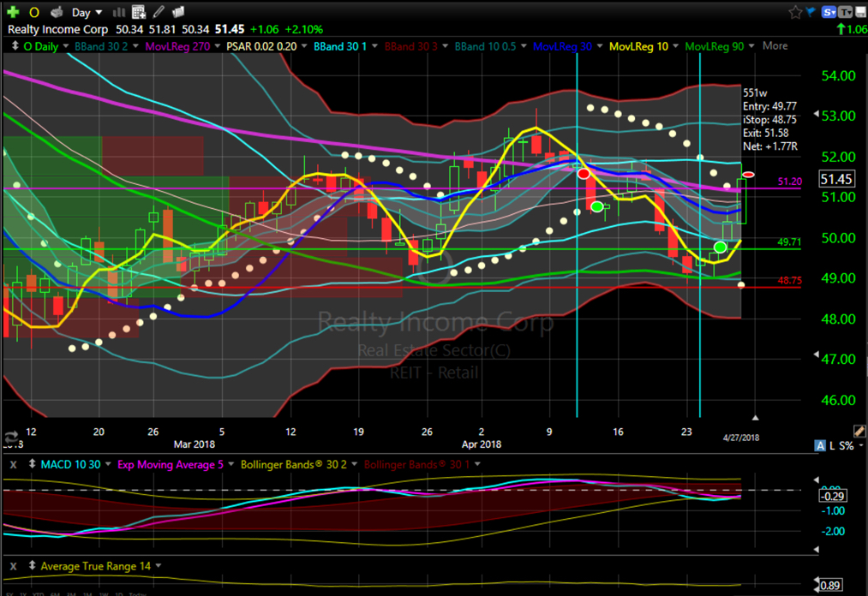Open BBand 10 0.5 dropdown arrow

[524, 46]
